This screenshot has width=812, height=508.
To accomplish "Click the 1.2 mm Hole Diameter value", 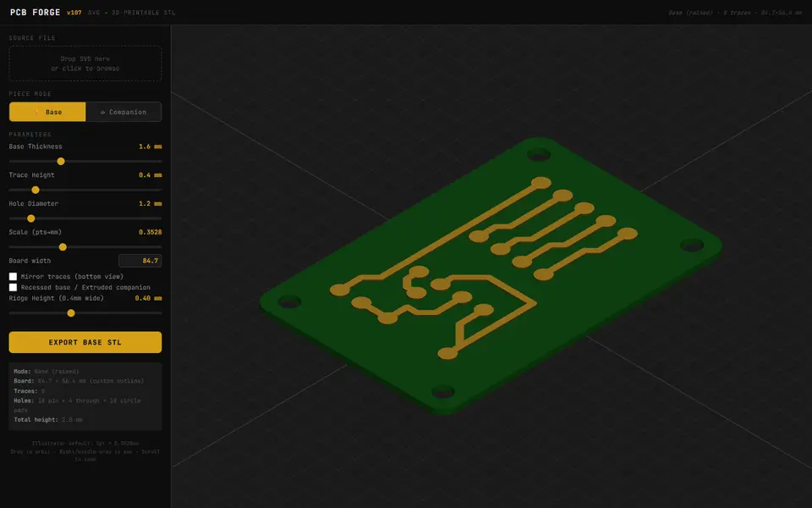I will click(x=151, y=204).
